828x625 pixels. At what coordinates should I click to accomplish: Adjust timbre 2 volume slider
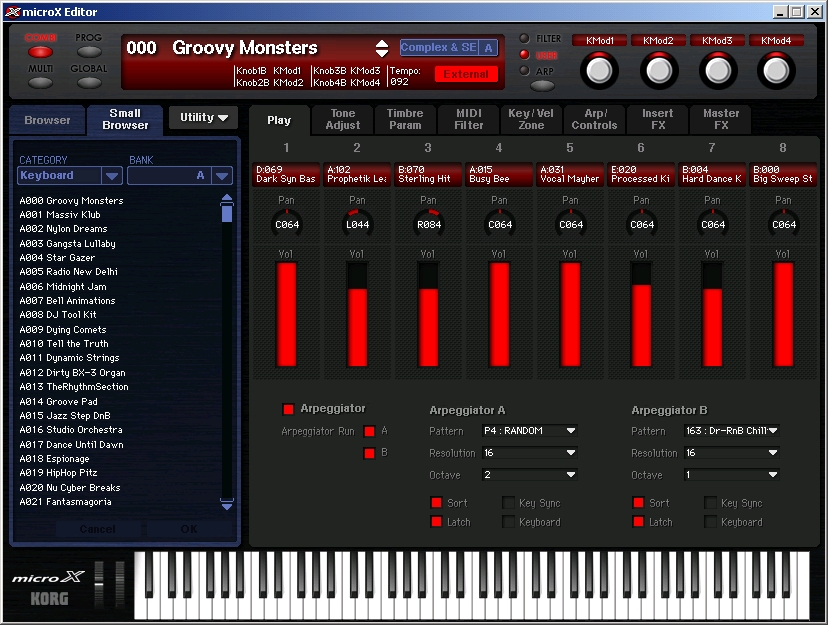[x=357, y=315]
